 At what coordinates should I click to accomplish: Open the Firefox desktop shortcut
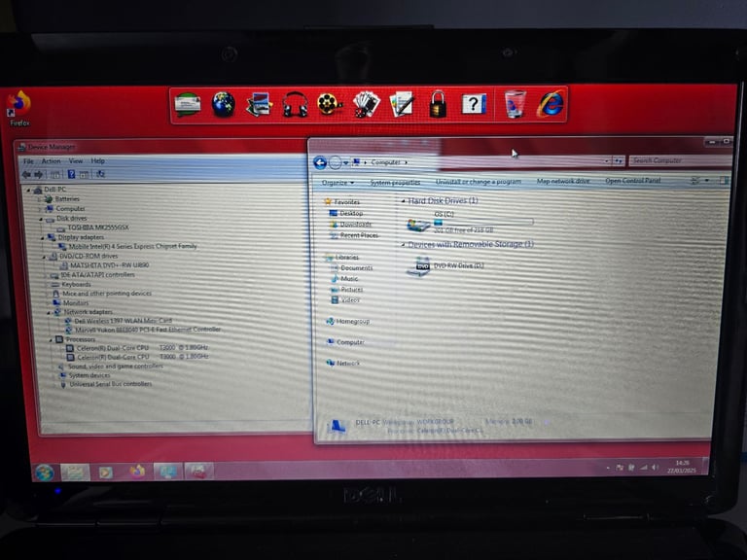(x=19, y=109)
